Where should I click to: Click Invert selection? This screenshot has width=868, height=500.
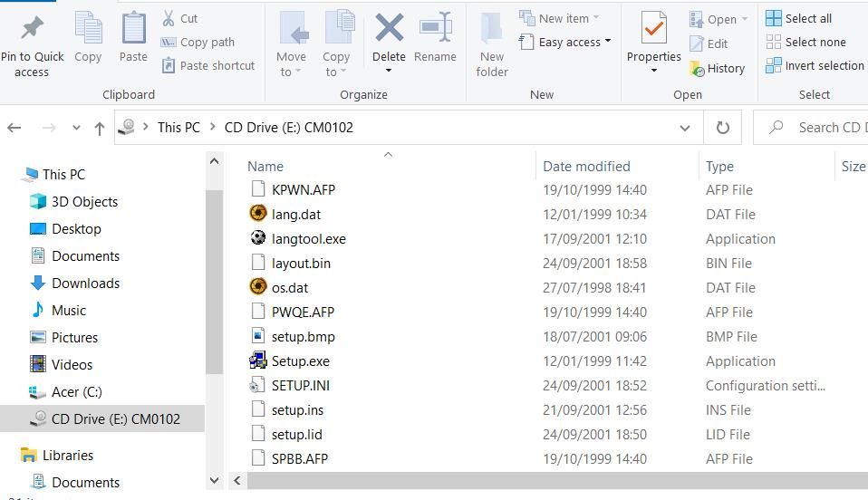815,65
